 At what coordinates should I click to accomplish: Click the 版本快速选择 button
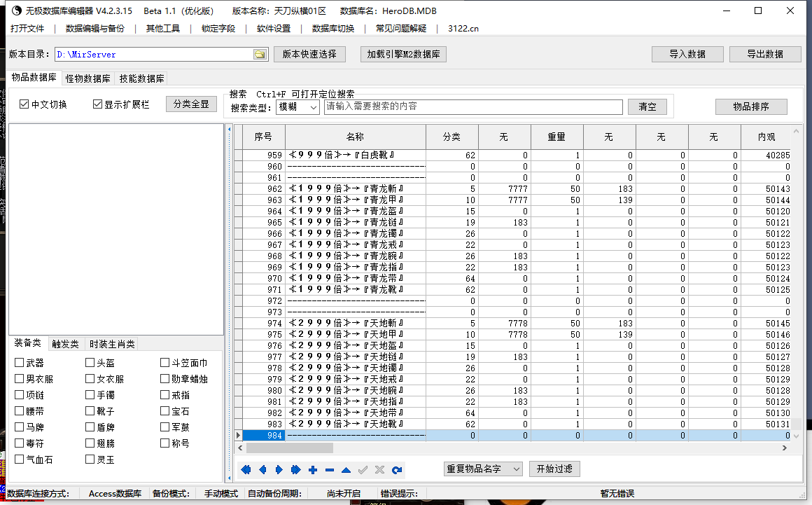(309, 54)
